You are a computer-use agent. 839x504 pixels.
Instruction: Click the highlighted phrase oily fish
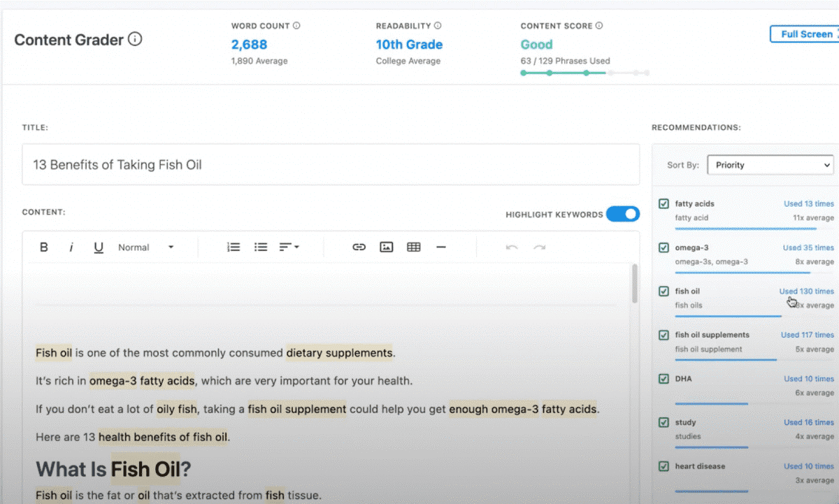point(177,409)
